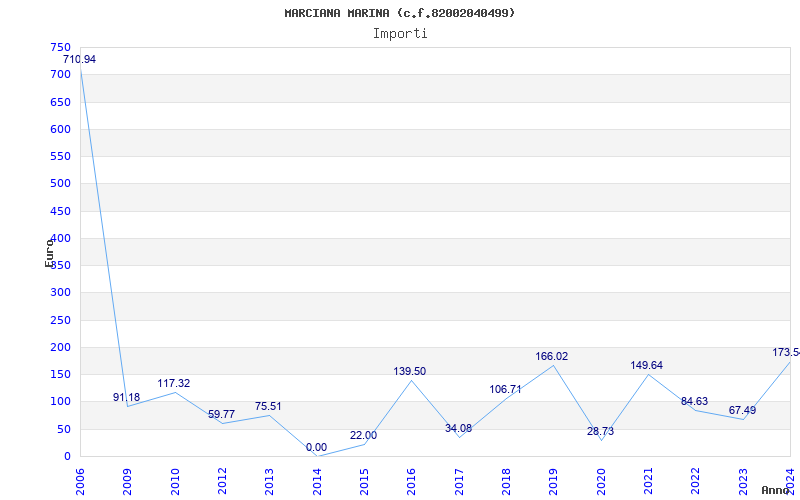Viewport: 800px width, 500px height.
Task: Click the 450 y-axis tick label
Action: [x=61, y=211]
